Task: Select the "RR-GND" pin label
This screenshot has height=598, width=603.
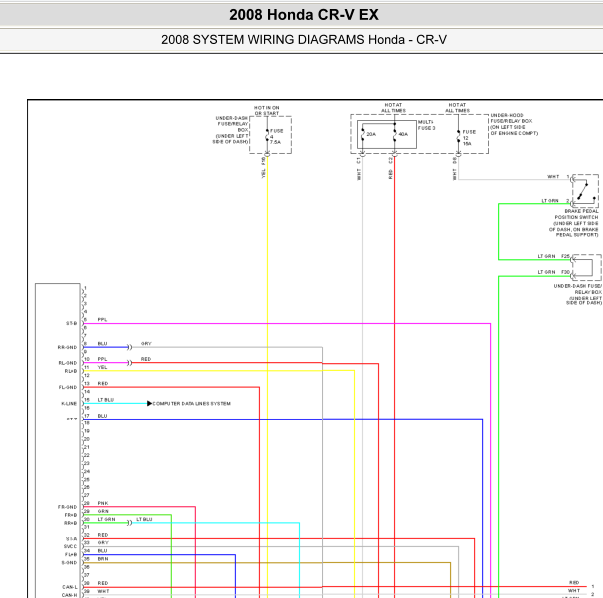Action: click(x=67, y=347)
